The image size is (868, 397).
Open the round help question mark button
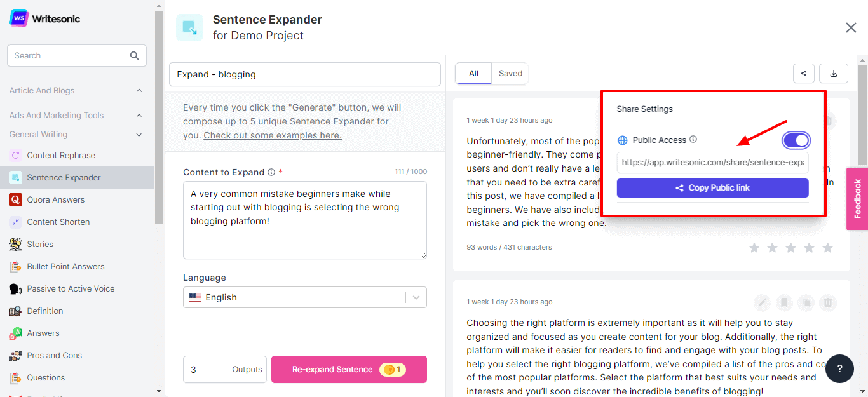click(839, 369)
